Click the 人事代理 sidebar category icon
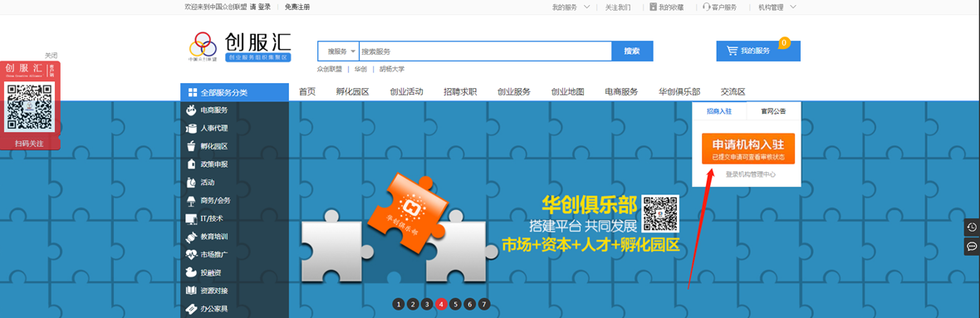The height and width of the screenshot is (318, 980). [x=191, y=128]
